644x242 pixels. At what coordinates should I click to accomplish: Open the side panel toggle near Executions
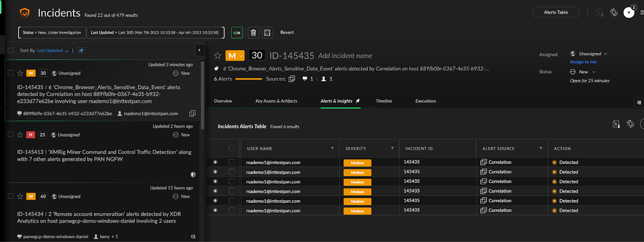tap(639, 102)
